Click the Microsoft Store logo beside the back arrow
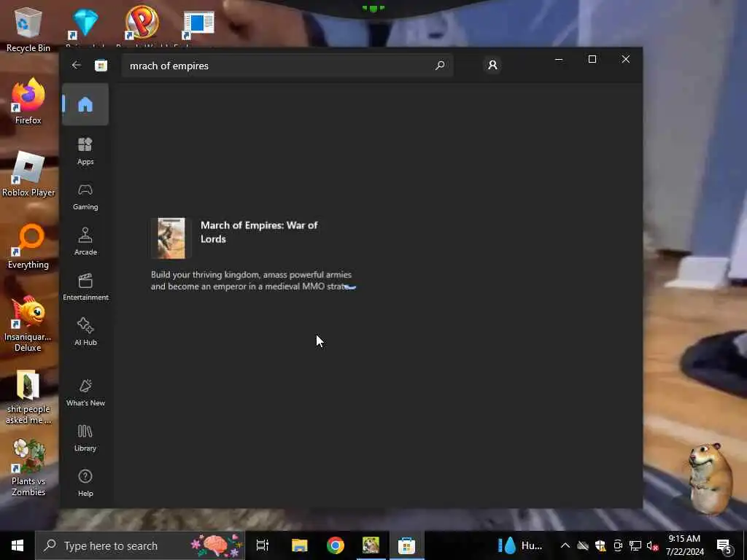 point(101,65)
